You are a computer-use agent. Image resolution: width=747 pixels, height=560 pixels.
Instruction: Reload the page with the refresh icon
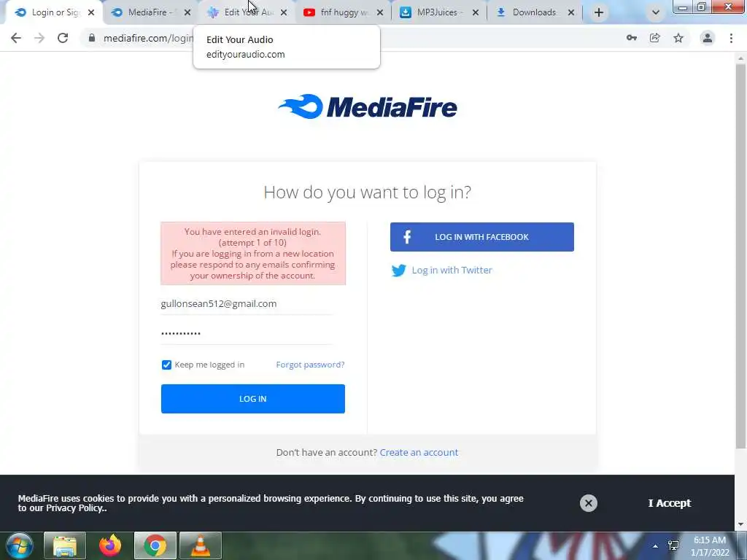click(x=63, y=38)
